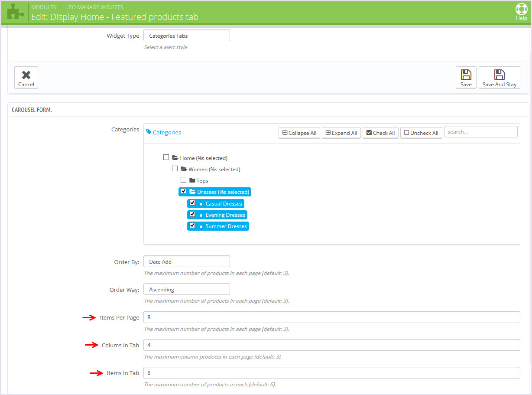Click the page title 'Edit: Display Home - Featured products tab'

click(x=115, y=17)
